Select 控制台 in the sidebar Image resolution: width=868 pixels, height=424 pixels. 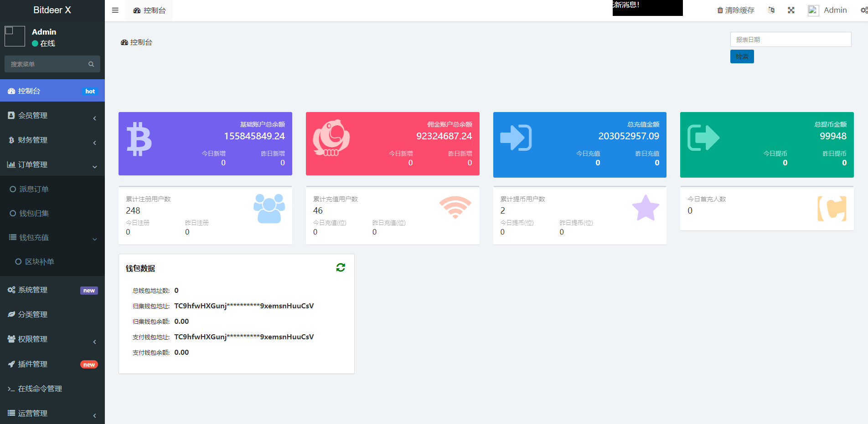tap(52, 91)
